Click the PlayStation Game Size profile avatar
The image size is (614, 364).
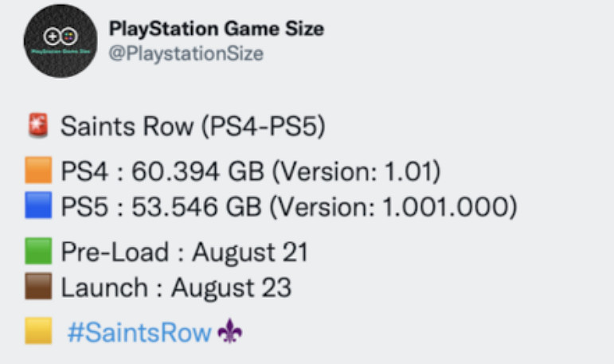[61, 45]
